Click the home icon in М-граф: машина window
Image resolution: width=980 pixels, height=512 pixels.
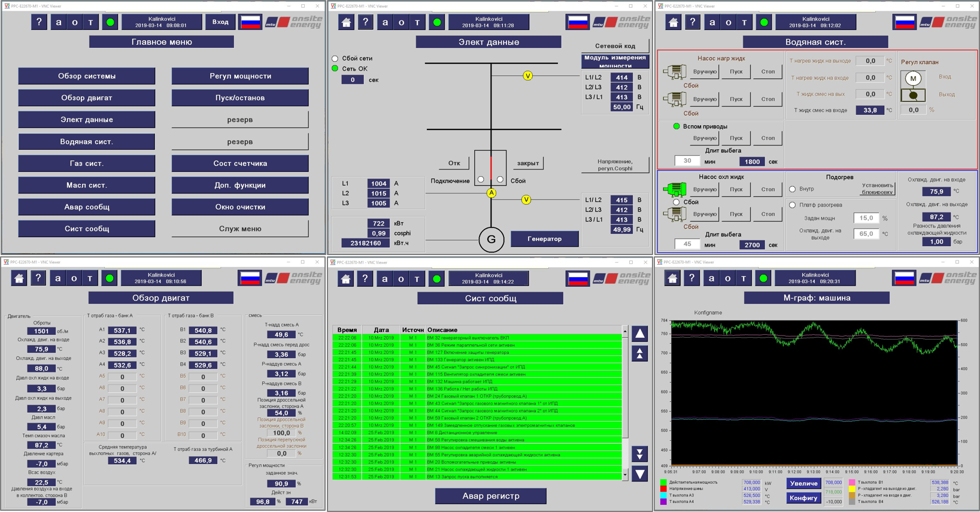(673, 278)
